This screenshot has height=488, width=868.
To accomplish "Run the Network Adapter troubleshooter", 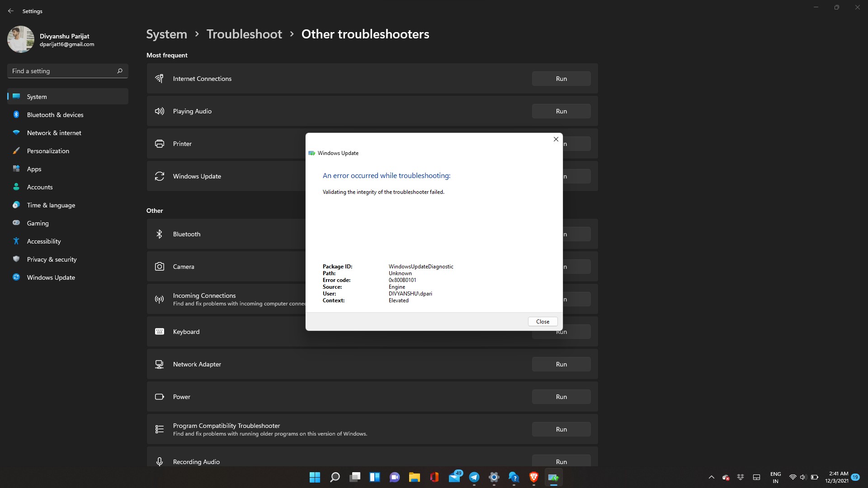I will 561,364.
